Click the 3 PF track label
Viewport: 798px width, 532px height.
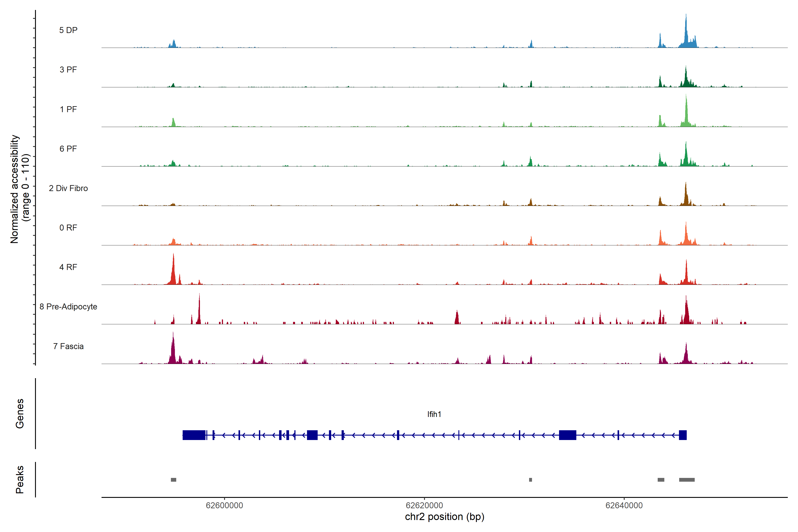click(68, 70)
